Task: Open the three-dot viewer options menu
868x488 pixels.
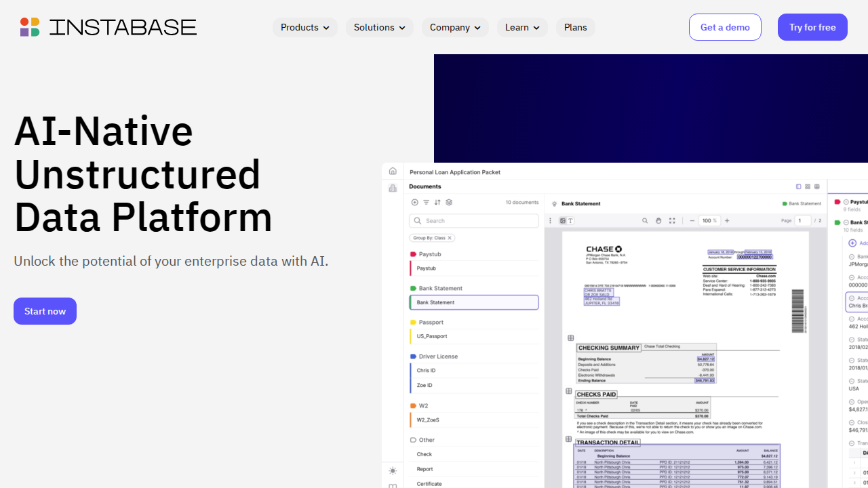Action: pyautogui.click(x=550, y=221)
